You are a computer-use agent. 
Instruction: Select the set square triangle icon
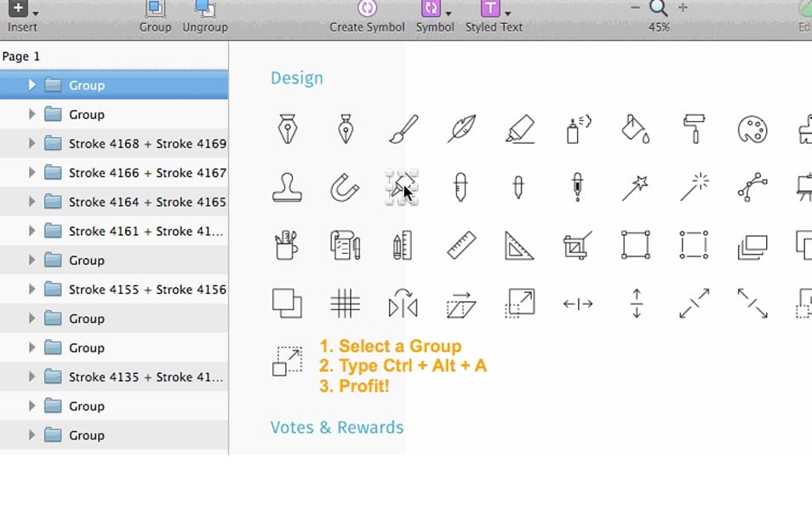[519, 245]
